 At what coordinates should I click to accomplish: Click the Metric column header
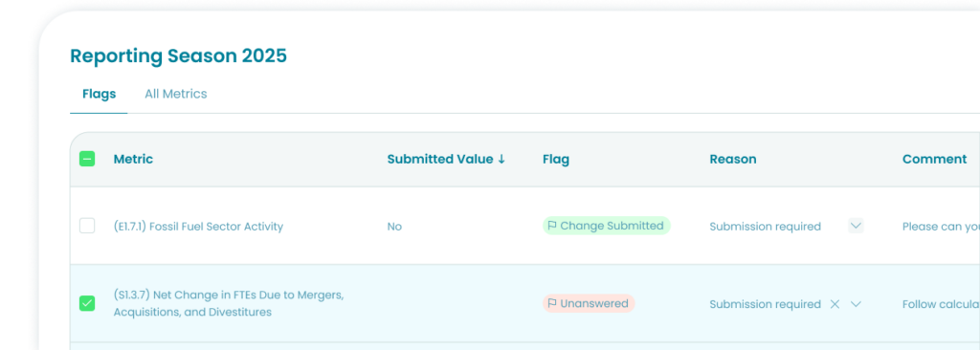click(133, 159)
